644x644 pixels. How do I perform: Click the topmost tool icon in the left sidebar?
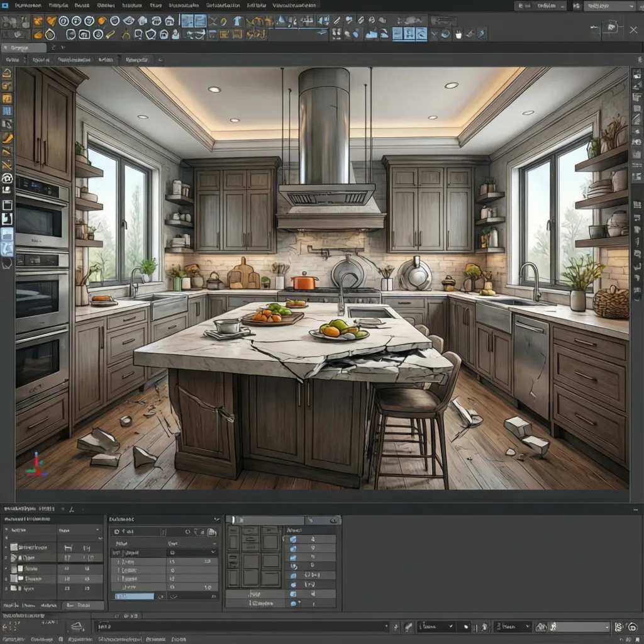[x=8, y=72]
